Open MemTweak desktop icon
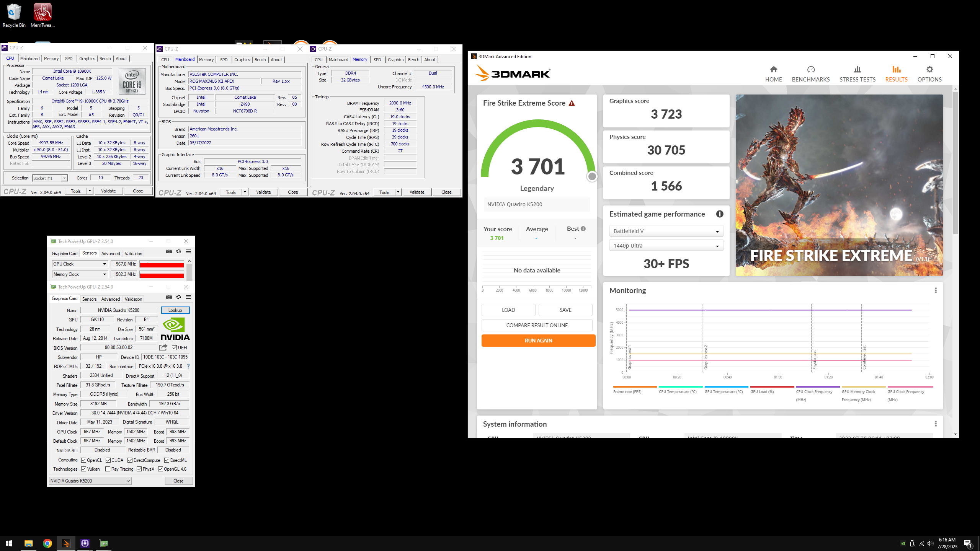 pos(42,15)
